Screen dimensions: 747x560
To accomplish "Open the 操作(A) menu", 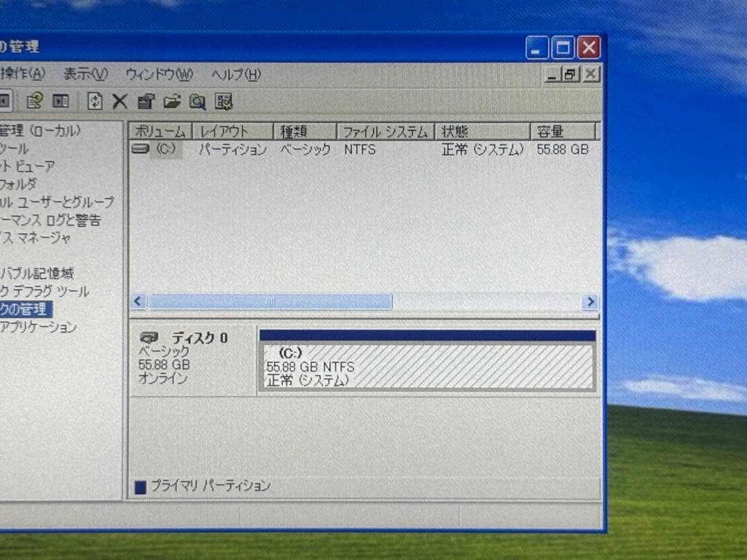I will click(22, 74).
